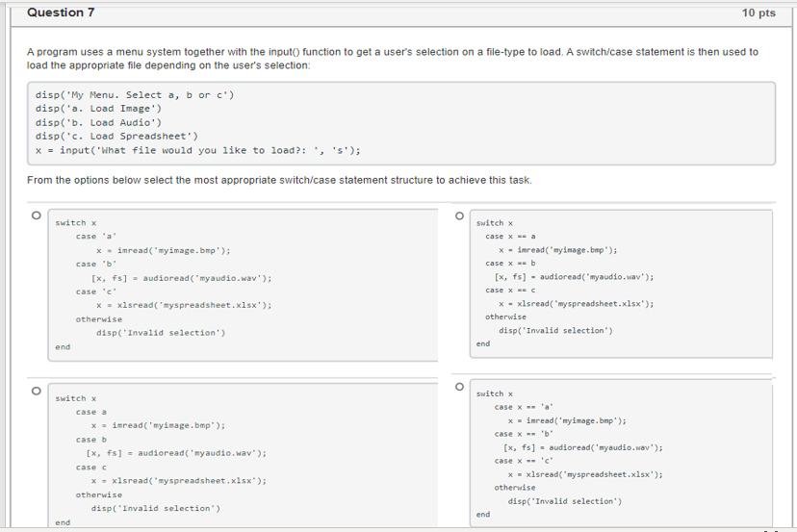Click 'case c' line in the bottom-left option
This screenshot has width=797, height=532.
[91, 468]
